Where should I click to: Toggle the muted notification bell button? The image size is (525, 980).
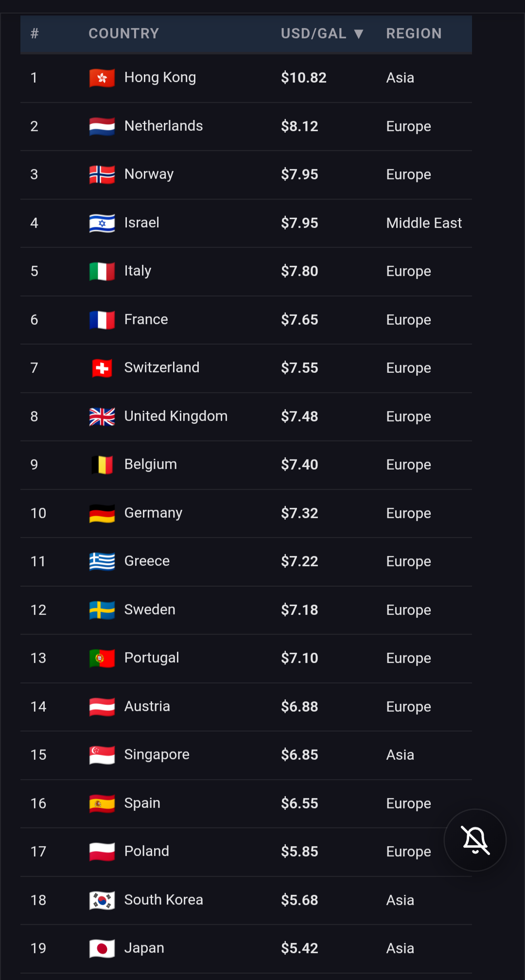coord(475,840)
